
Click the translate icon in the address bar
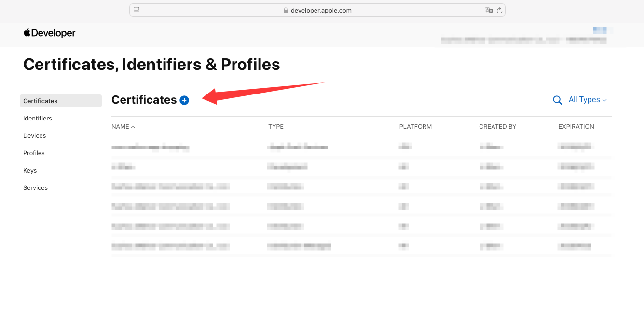tap(489, 10)
